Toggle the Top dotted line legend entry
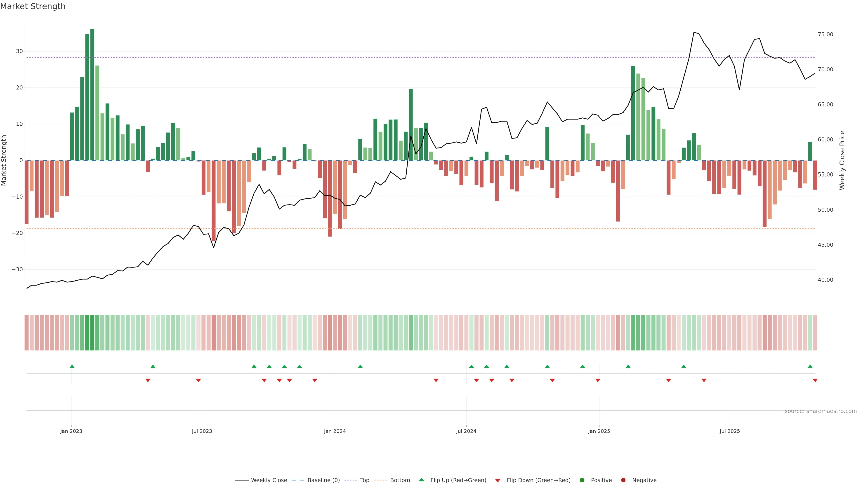Screen dimensions: 868x488 (364, 480)
